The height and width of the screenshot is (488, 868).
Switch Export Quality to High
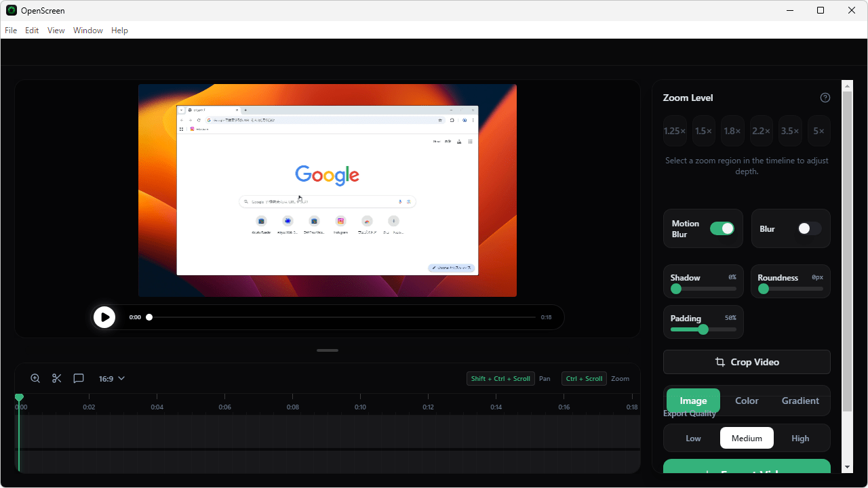[800, 438]
